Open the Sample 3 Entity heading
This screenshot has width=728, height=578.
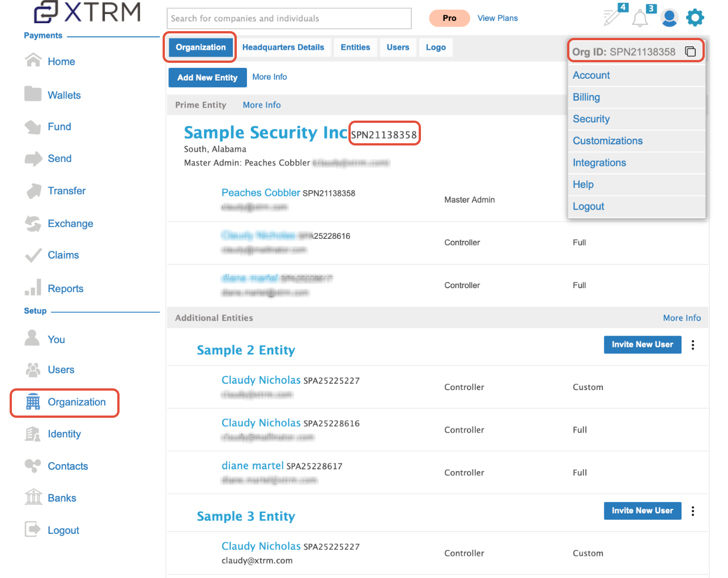point(246,516)
